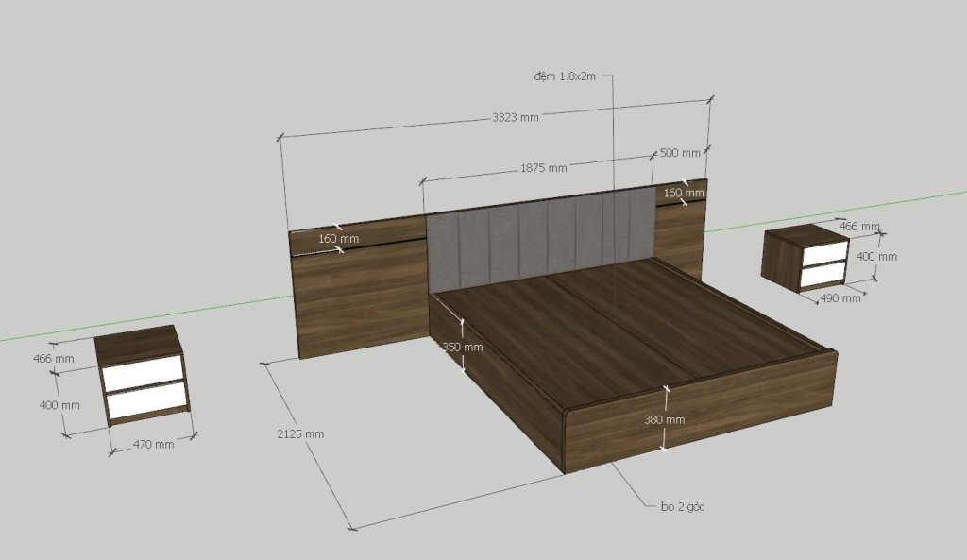Select the 470 mm left nightstand dimension
967x560 pixels.
(151, 444)
